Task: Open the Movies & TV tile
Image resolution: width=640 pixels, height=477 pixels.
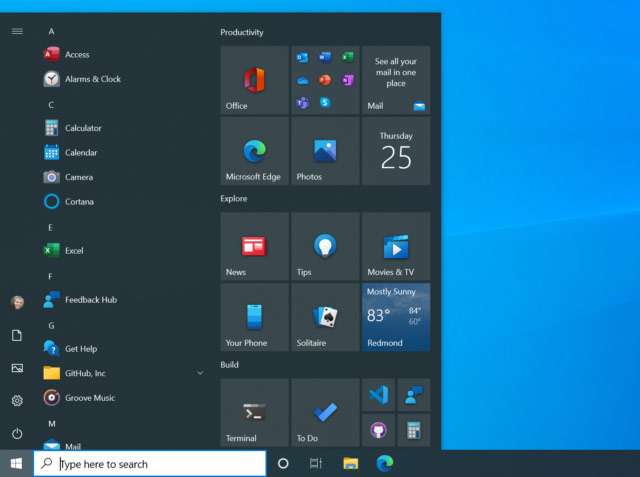Action: [x=396, y=246]
